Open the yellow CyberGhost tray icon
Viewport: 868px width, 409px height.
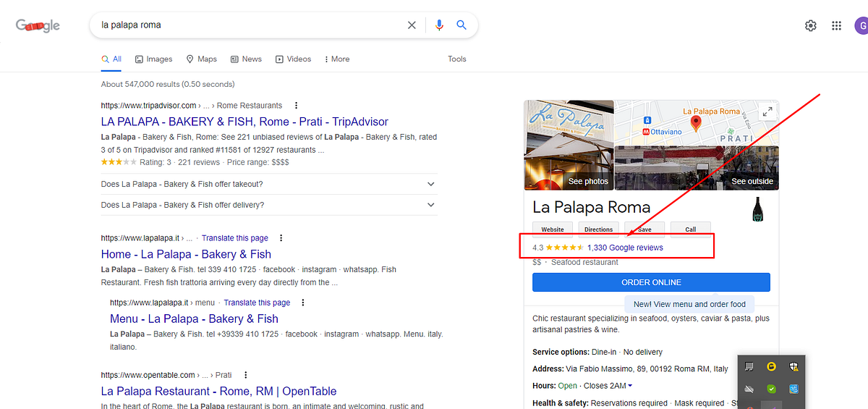click(x=772, y=367)
